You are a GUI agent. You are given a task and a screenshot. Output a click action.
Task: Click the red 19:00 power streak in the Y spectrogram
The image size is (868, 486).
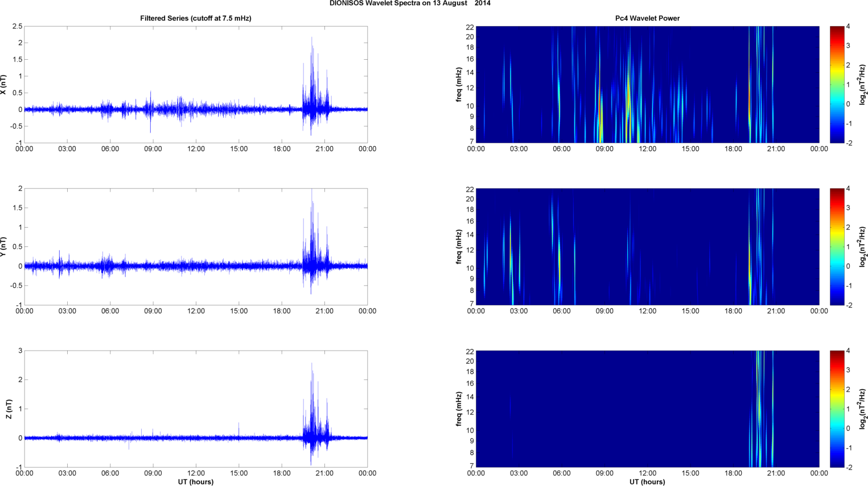pyautogui.click(x=750, y=259)
